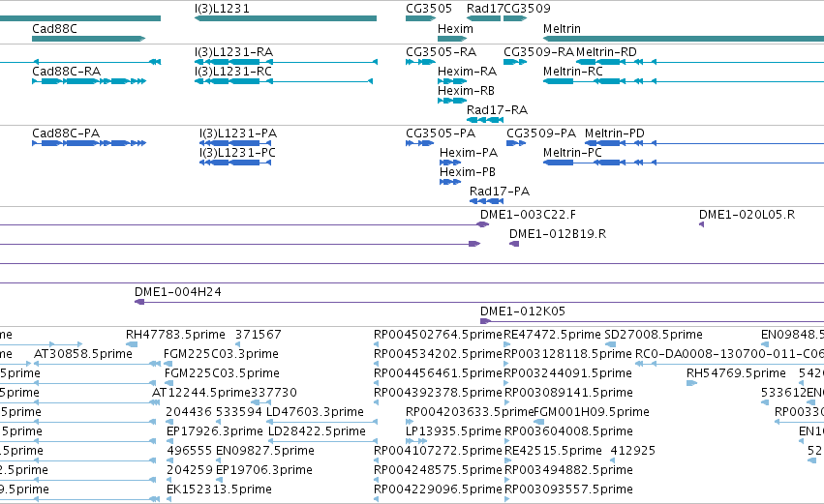
Task: Click the DME1-004H24 clone label
Action: 177,292
